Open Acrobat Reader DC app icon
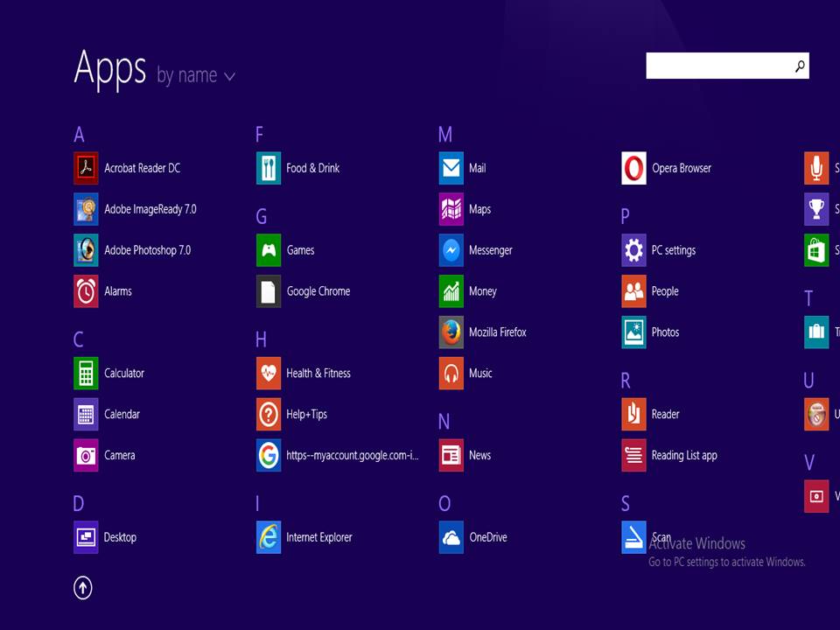Image resolution: width=840 pixels, height=630 pixels. [x=86, y=168]
